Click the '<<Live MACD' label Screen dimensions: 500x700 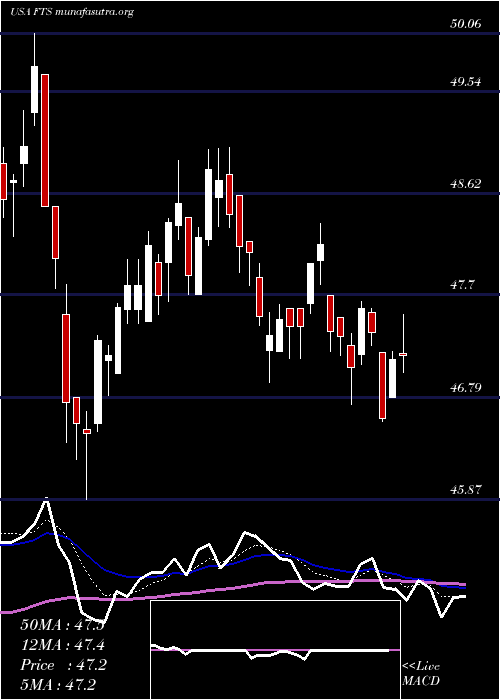pos(421,674)
